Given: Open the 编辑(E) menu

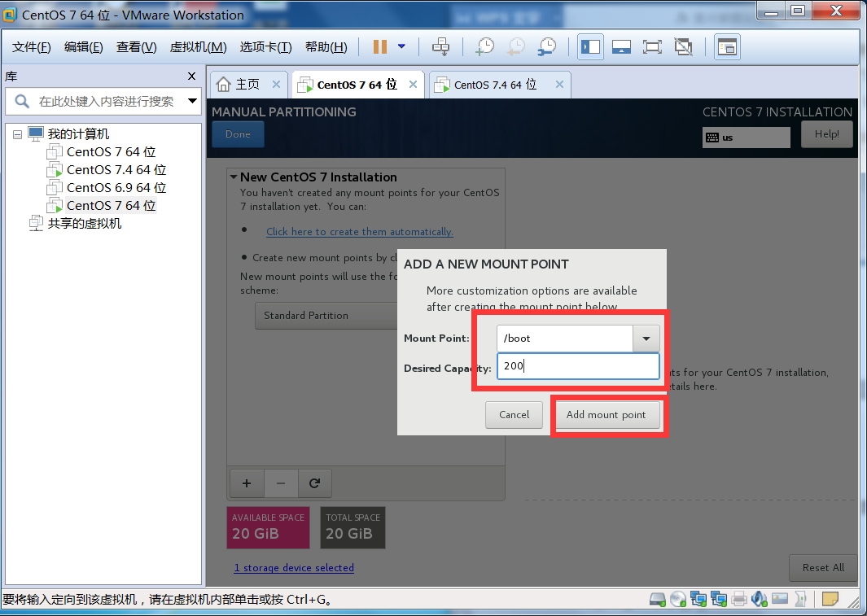Looking at the screenshot, I should pos(84,47).
